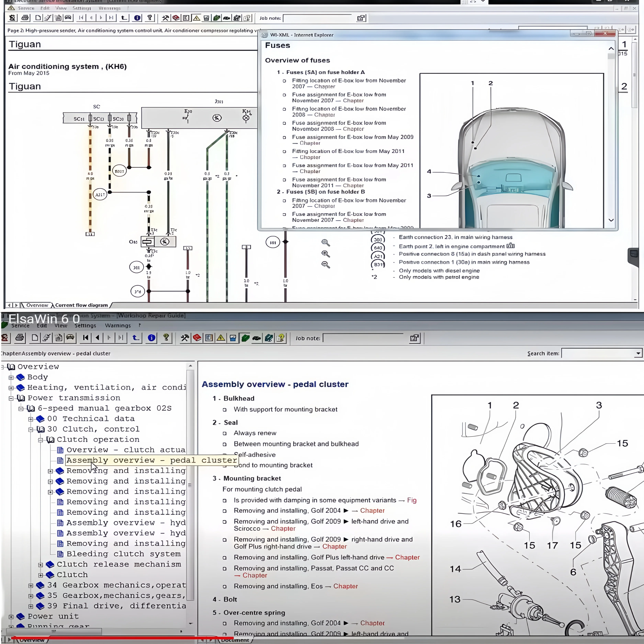The height and width of the screenshot is (644, 644).
Task: Open the Edit menu in Workshop Repair Guide window
Action: click(x=42, y=325)
